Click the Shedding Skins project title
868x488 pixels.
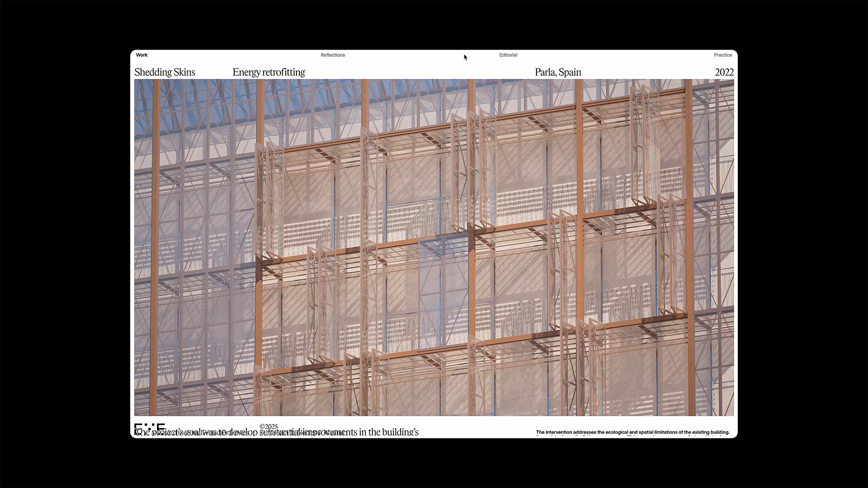coord(165,72)
